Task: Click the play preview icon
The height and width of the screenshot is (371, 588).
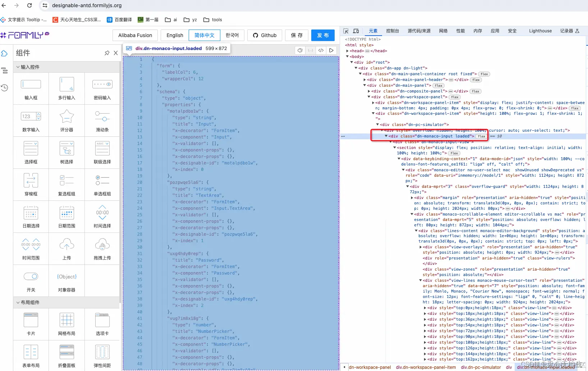Action: click(x=331, y=50)
